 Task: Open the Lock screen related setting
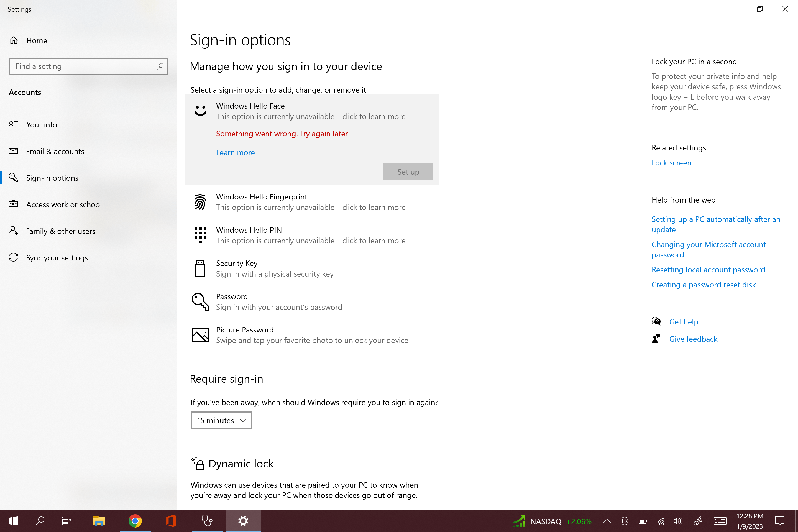[x=671, y=163]
